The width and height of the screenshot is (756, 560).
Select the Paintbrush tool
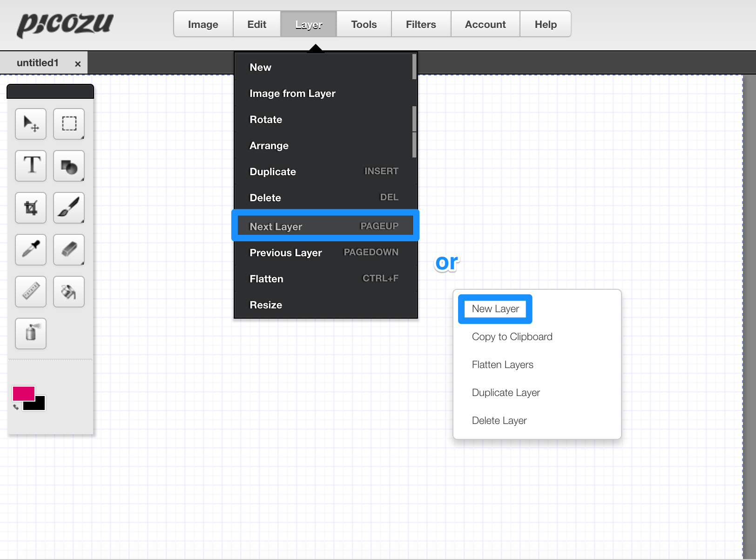click(x=69, y=208)
